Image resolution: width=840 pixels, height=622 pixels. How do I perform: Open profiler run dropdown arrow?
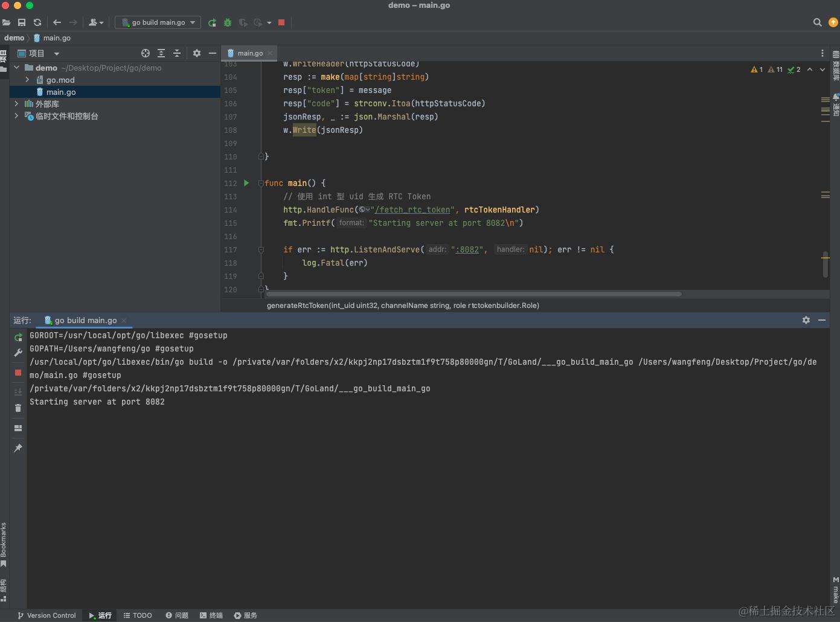point(269,22)
